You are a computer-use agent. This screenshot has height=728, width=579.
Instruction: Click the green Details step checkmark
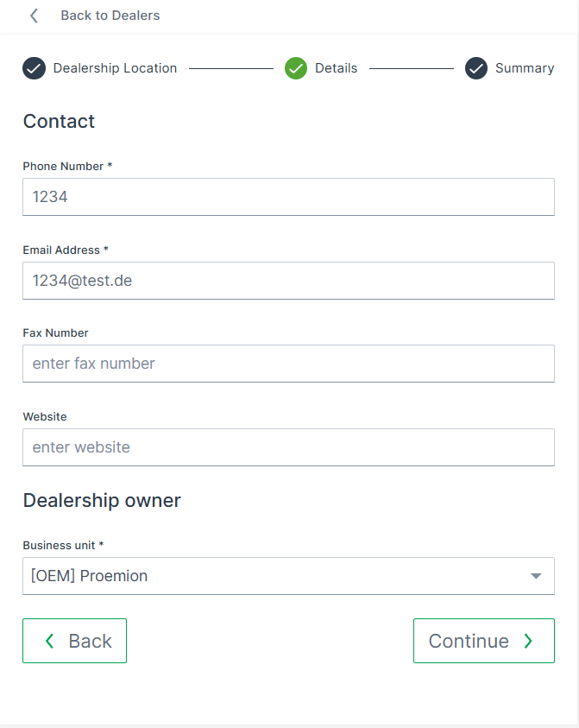click(x=296, y=68)
